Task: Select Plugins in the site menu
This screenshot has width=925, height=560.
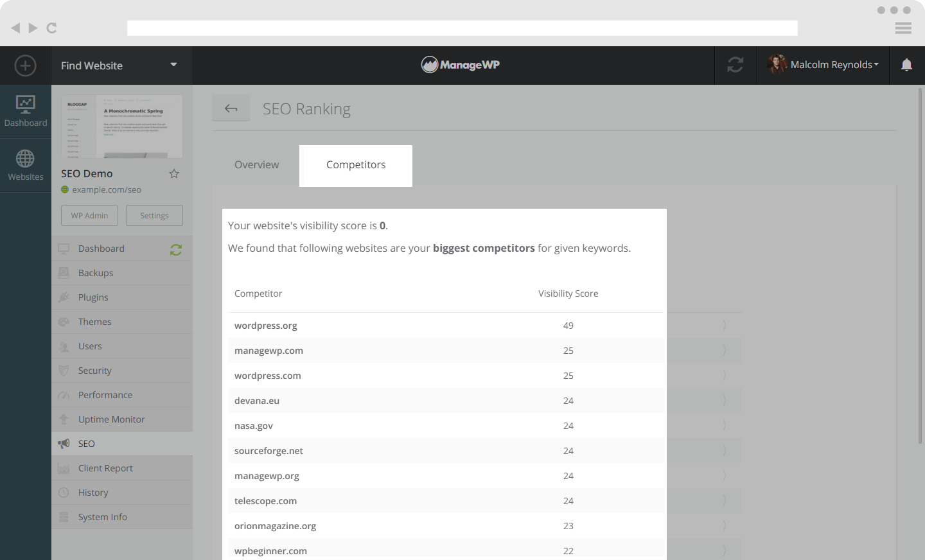Action: point(122,297)
